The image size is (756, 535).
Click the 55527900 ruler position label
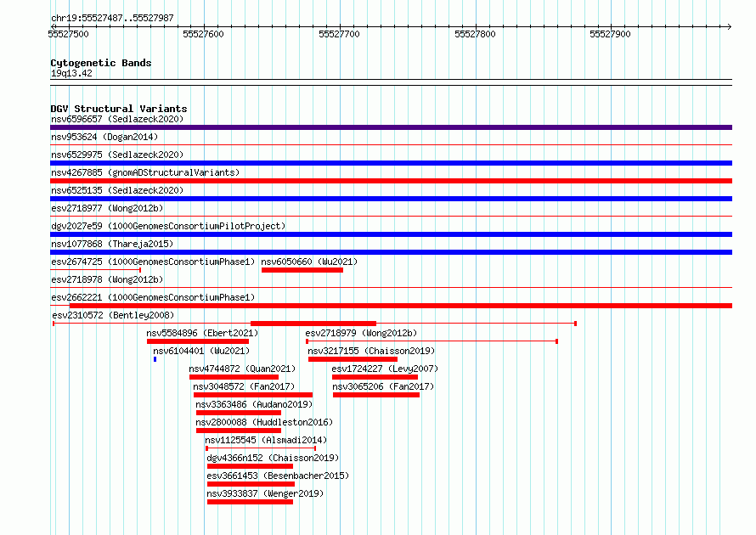(x=610, y=34)
